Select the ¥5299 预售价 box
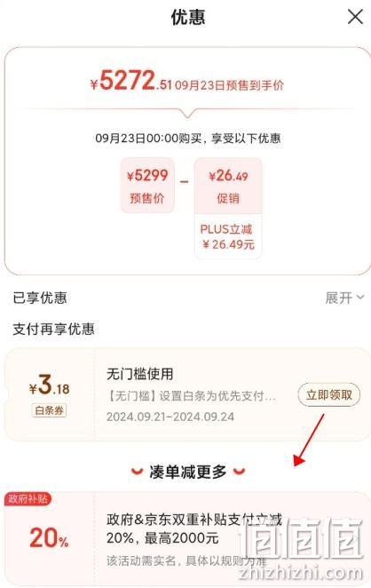 (x=147, y=186)
